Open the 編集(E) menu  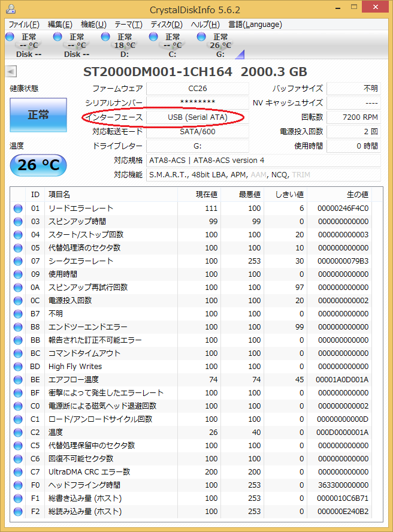pyautogui.click(x=60, y=25)
